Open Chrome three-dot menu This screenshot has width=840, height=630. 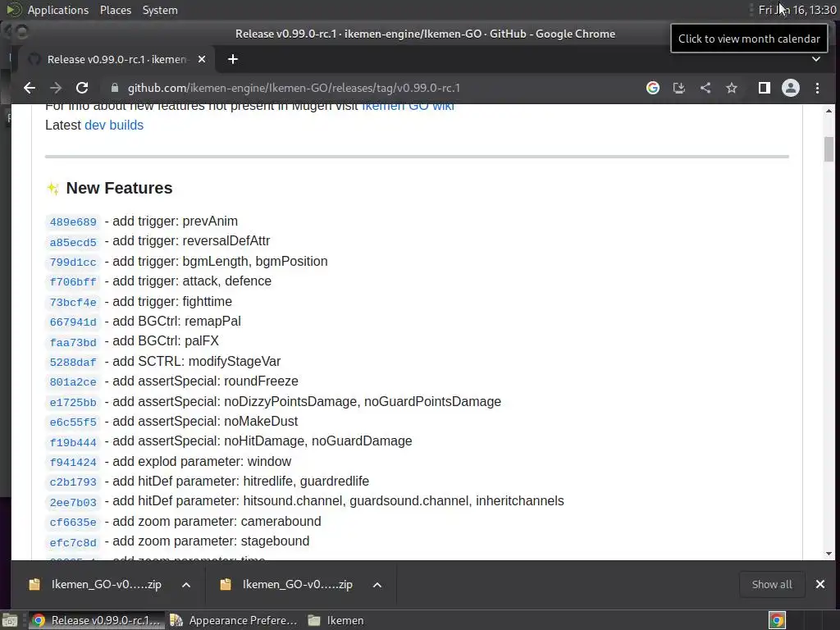point(818,88)
